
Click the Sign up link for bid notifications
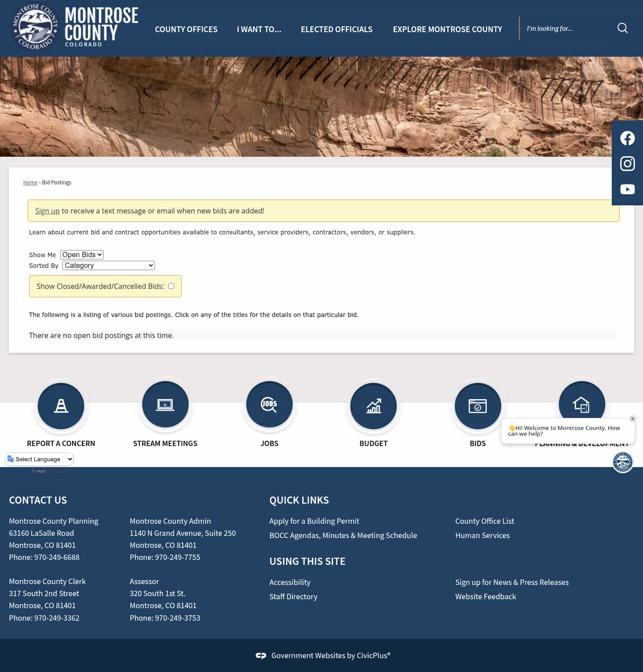pos(47,210)
